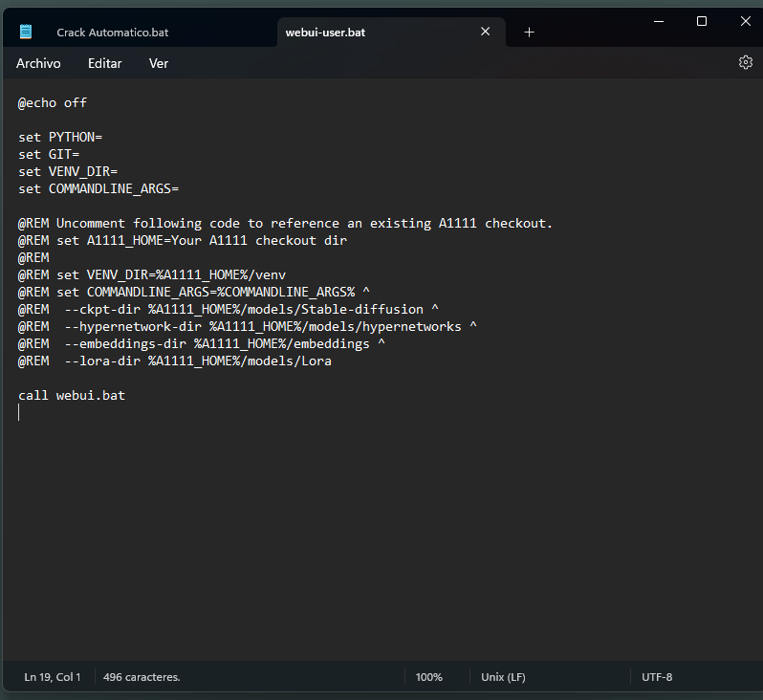
Task: Click the Notepad app icon in title bar
Action: click(x=26, y=33)
